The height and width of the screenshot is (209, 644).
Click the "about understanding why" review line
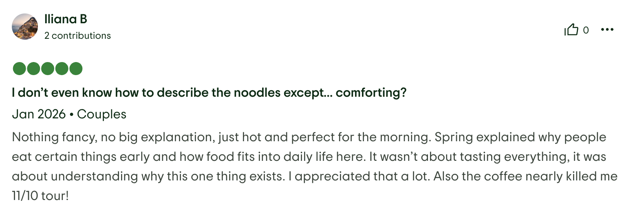point(102,176)
